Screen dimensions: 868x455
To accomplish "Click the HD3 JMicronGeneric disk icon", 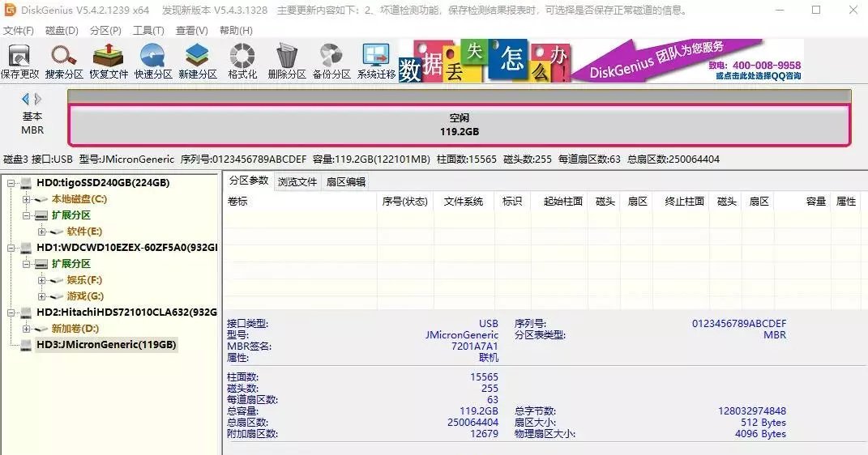I will pos(25,345).
